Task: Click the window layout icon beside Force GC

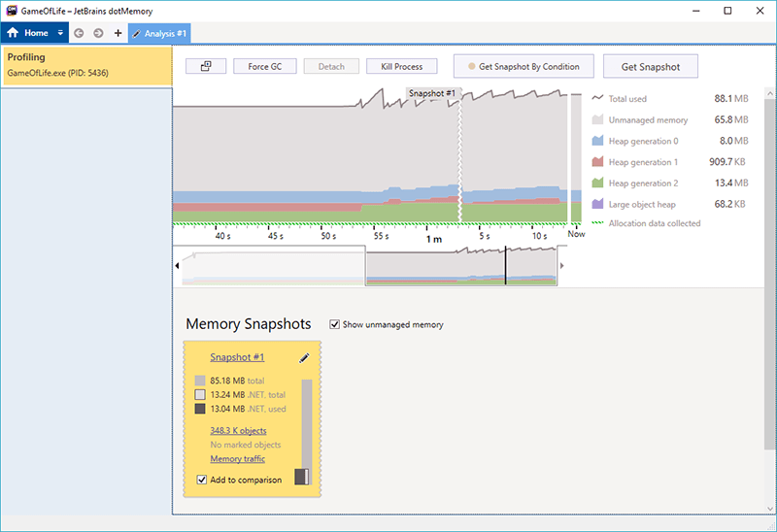Action: (x=206, y=67)
